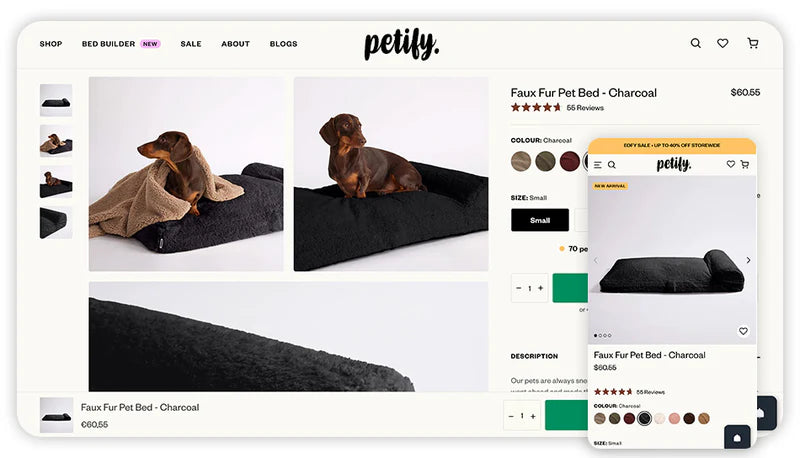Open the mobile cart icon
The height and width of the screenshot is (458, 800).
(745, 164)
